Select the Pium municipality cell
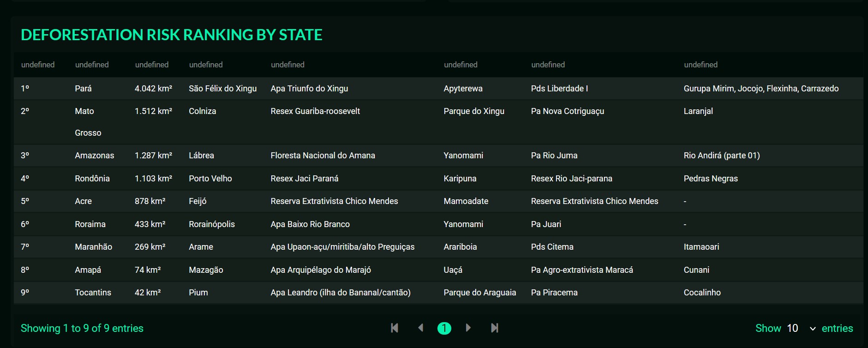868x348 pixels. coord(198,293)
